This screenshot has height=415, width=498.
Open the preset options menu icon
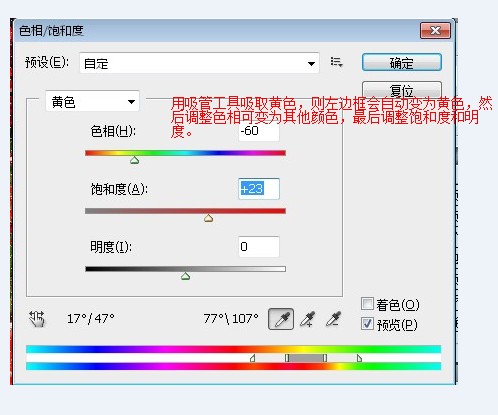[x=336, y=62]
